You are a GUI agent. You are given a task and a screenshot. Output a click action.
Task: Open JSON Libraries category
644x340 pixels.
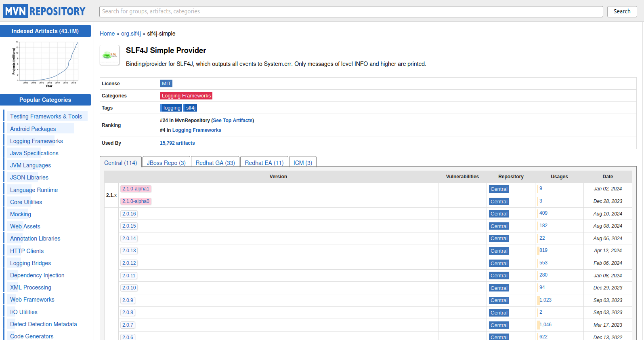coord(29,177)
